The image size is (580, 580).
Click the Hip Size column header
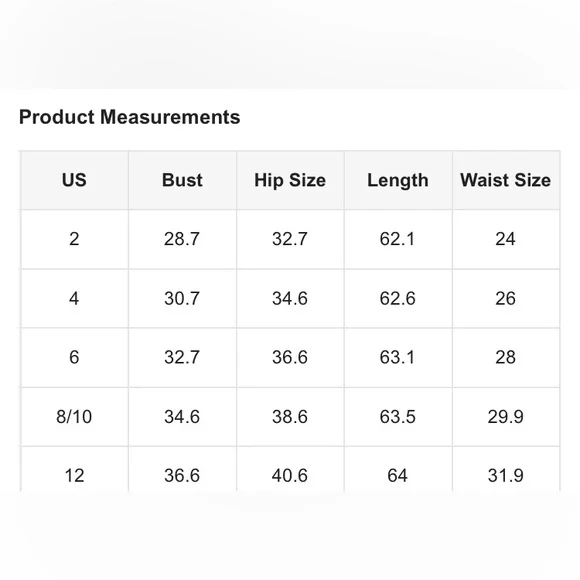click(x=290, y=180)
